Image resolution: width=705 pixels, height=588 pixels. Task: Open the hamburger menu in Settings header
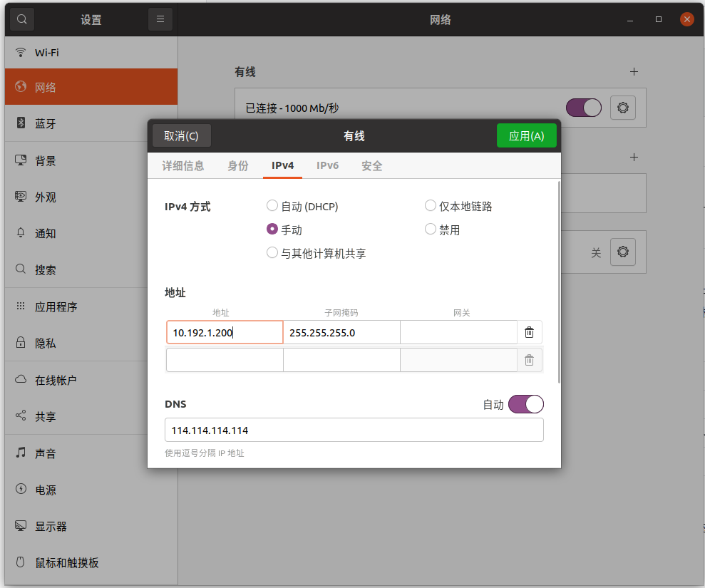coord(160,19)
